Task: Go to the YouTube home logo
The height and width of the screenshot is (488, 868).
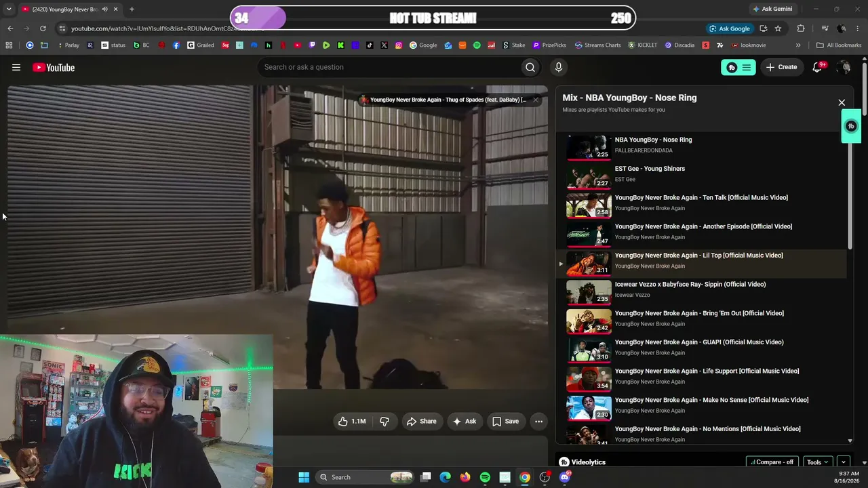Action: click(54, 67)
